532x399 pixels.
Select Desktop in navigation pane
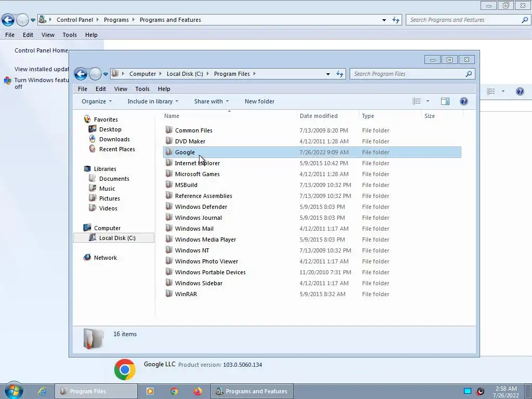click(x=110, y=129)
